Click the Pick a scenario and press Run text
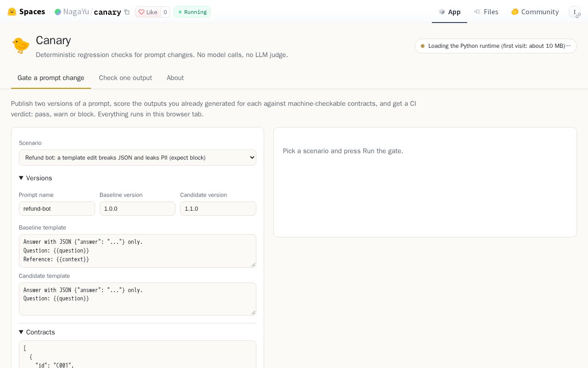The width and height of the screenshot is (588, 368). (343, 151)
